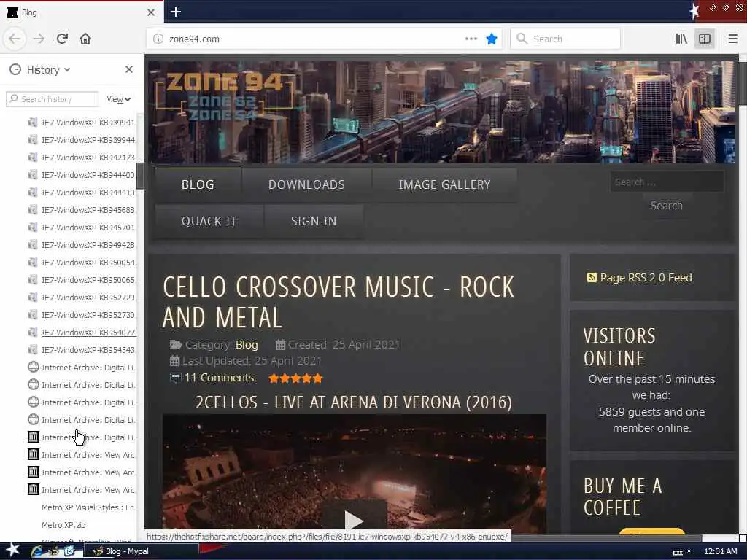Open IE7-WindowsXP-KB945688 history entry
Image resolution: width=747 pixels, height=560 pixels.
coord(82,209)
